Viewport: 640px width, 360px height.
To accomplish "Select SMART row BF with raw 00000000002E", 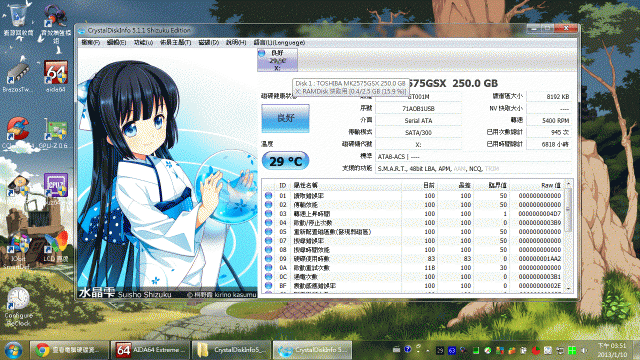I will tap(413, 286).
